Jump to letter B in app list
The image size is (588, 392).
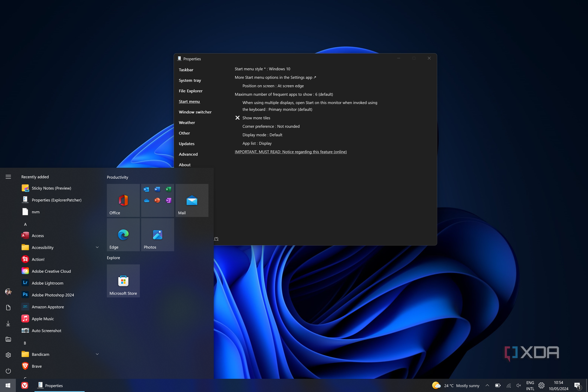click(25, 343)
